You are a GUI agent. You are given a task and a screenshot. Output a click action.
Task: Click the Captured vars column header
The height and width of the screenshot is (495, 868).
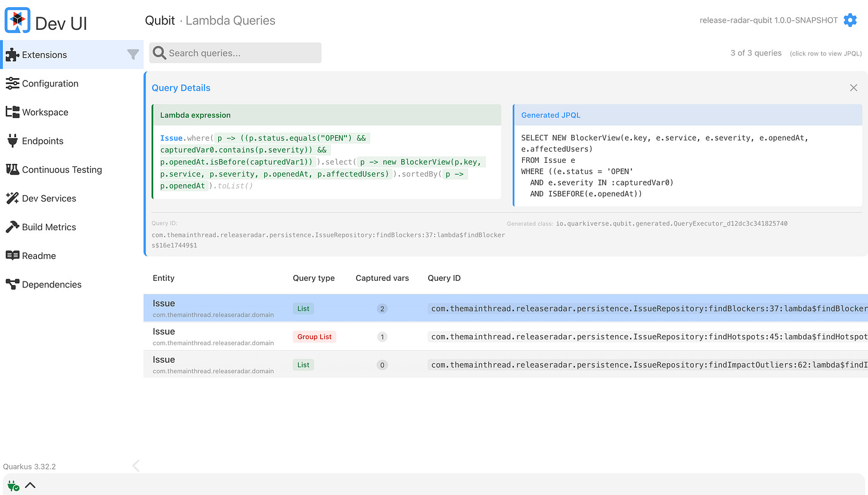[382, 278]
